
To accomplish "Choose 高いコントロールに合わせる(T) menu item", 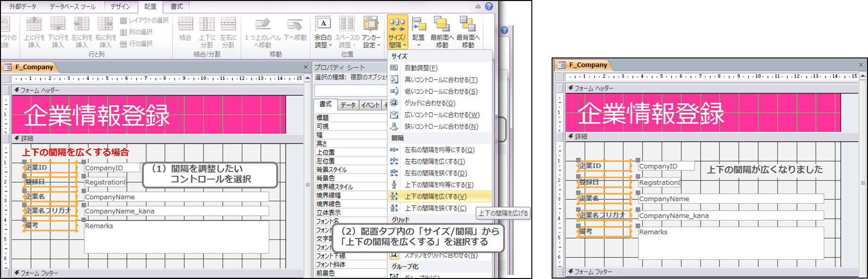I will 440,80.
